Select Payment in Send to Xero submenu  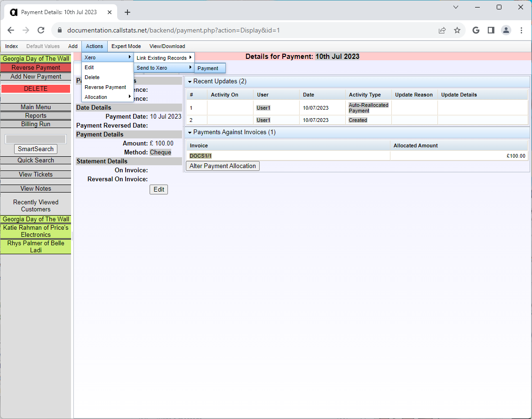coord(208,68)
